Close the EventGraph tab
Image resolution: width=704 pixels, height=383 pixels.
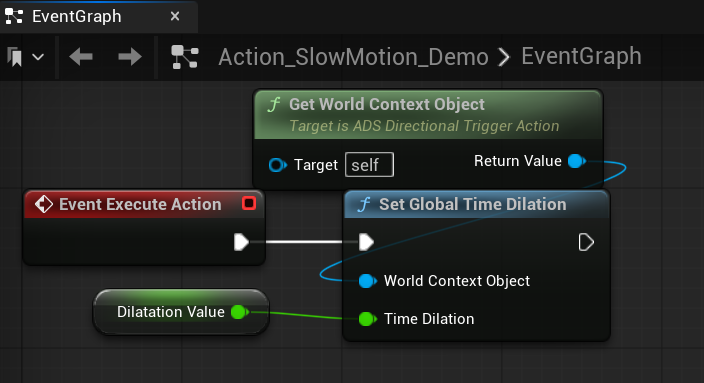point(175,17)
